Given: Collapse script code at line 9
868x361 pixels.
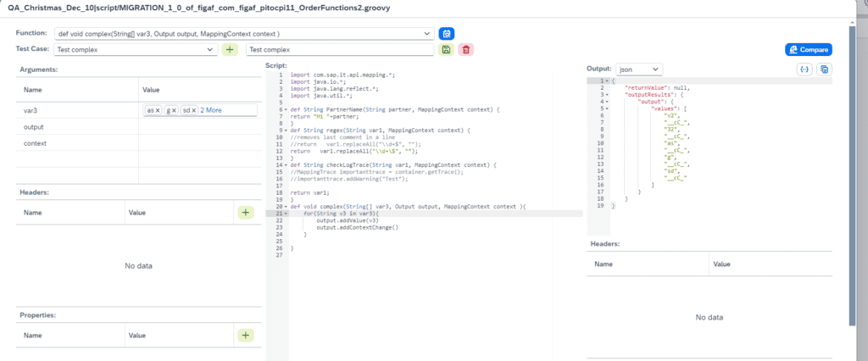Looking at the screenshot, I should pos(285,131).
